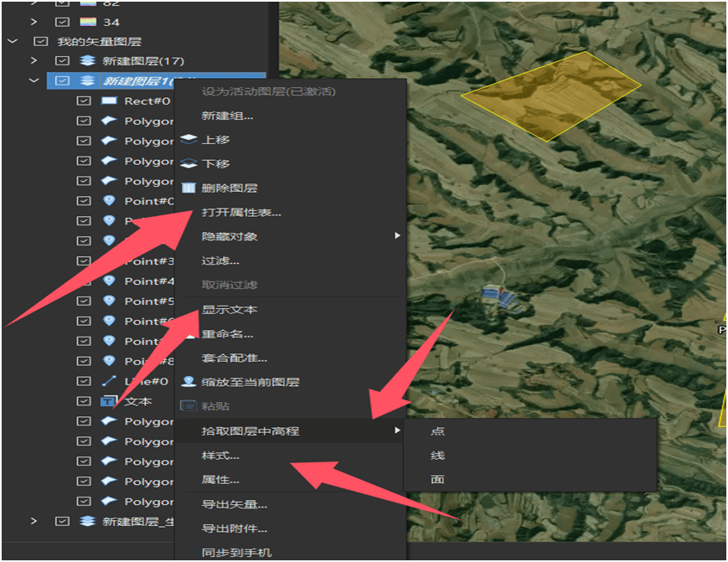Image resolution: width=728 pixels, height=562 pixels.
Task: Click the 设为活动图层(已激活) entry
Action: pos(268,91)
